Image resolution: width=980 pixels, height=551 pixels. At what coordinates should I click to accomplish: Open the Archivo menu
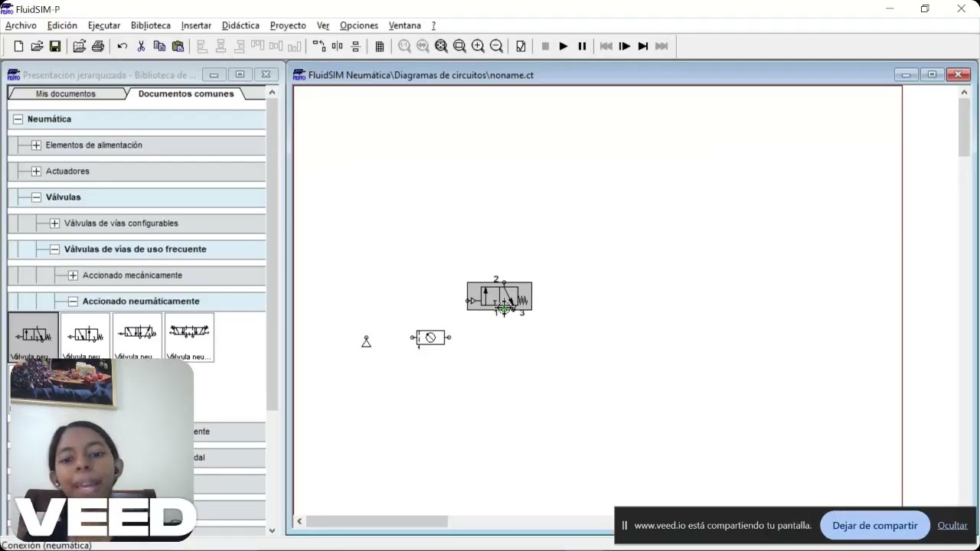(21, 25)
